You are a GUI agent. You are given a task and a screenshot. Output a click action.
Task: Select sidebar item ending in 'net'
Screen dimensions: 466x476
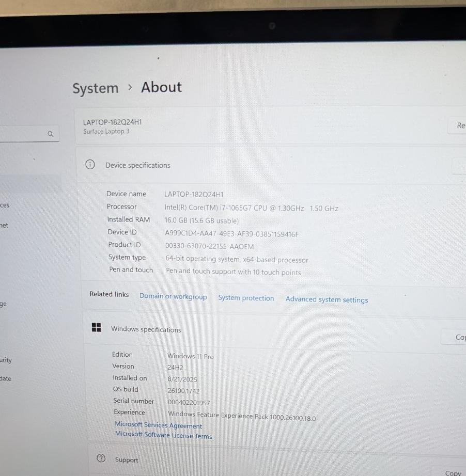coord(4,225)
